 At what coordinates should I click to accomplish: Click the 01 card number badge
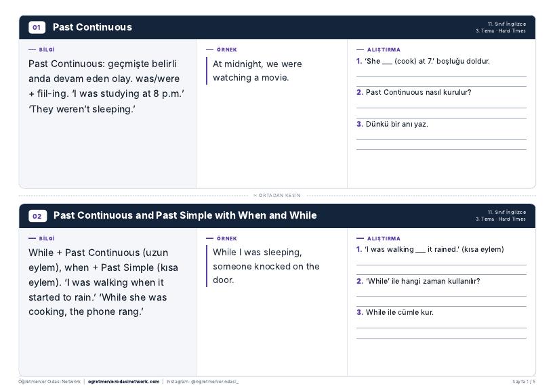[37, 27]
